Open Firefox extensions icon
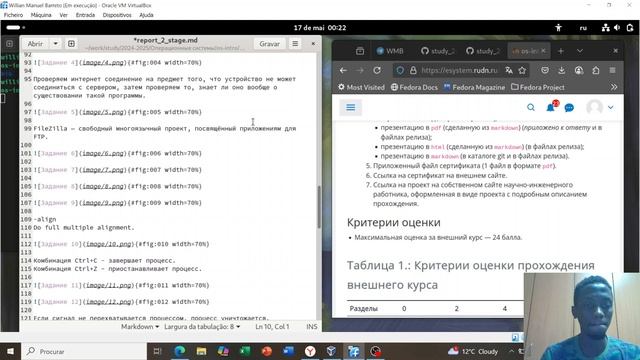 [x=596, y=70]
